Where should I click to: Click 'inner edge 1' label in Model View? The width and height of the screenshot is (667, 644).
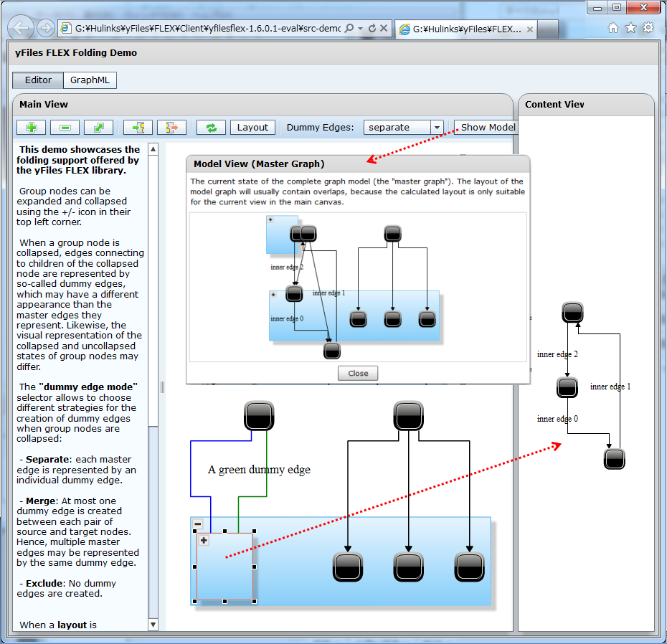tap(328, 293)
